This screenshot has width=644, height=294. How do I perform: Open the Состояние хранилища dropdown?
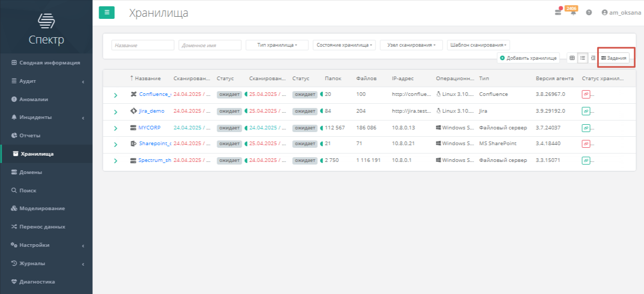coord(344,45)
